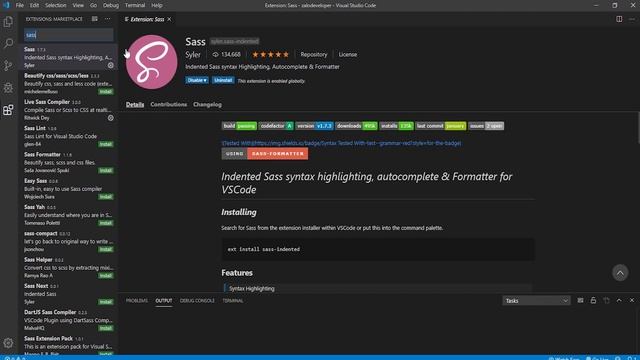The width and height of the screenshot is (640, 360).
Task: Open the Tasks output channel dropdown
Action: coord(536,300)
